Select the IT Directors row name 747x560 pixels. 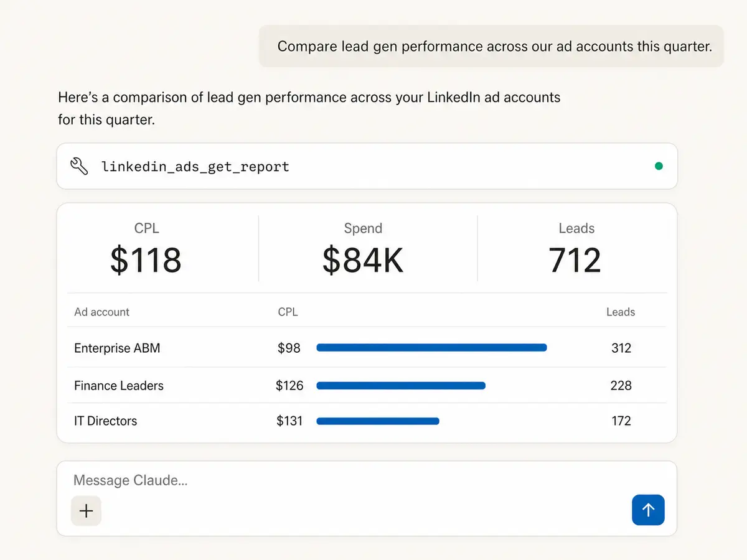click(105, 421)
